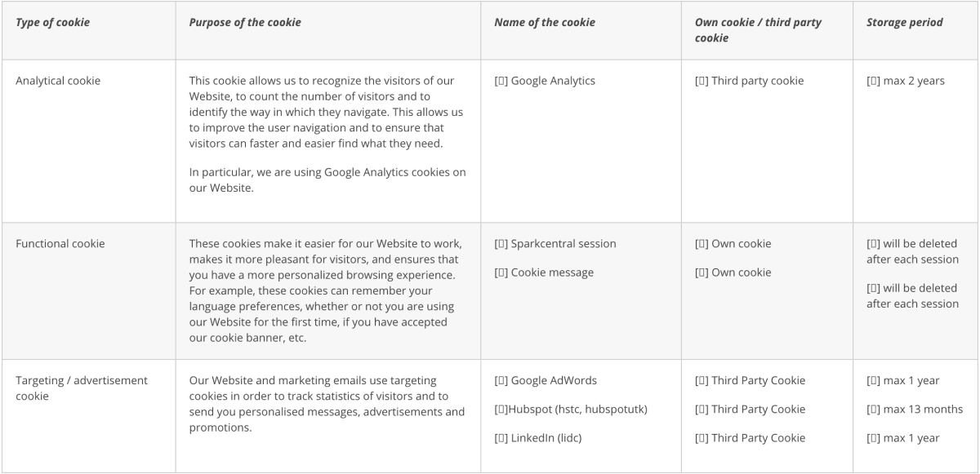The image size is (980, 474).
Task: Click the Own cookie / third party cookie header
Action: [x=759, y=30]
